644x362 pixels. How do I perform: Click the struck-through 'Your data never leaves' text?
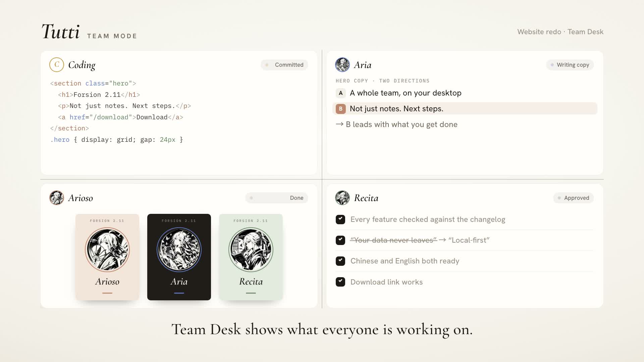click(393, 240)
